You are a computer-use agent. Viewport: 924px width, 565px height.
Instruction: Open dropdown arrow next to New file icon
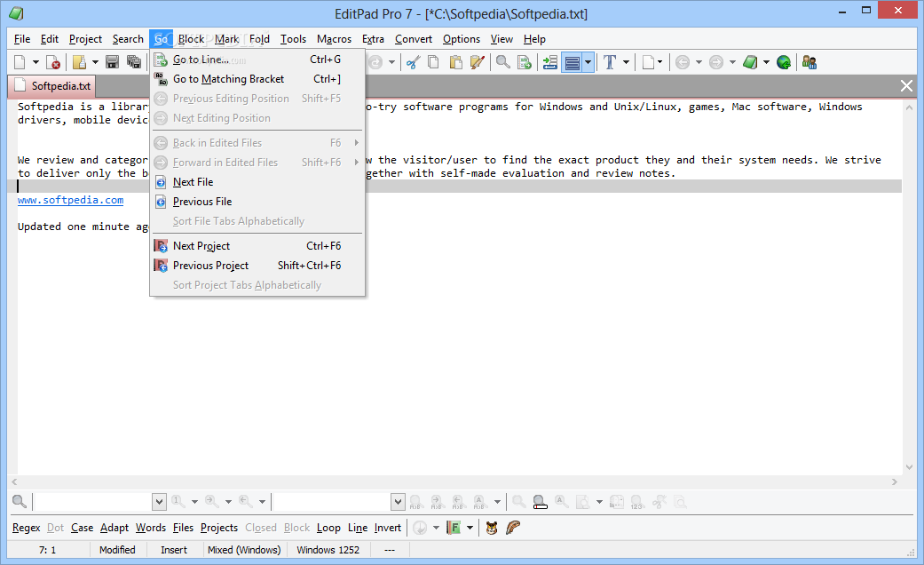click(x=36, y=62)
